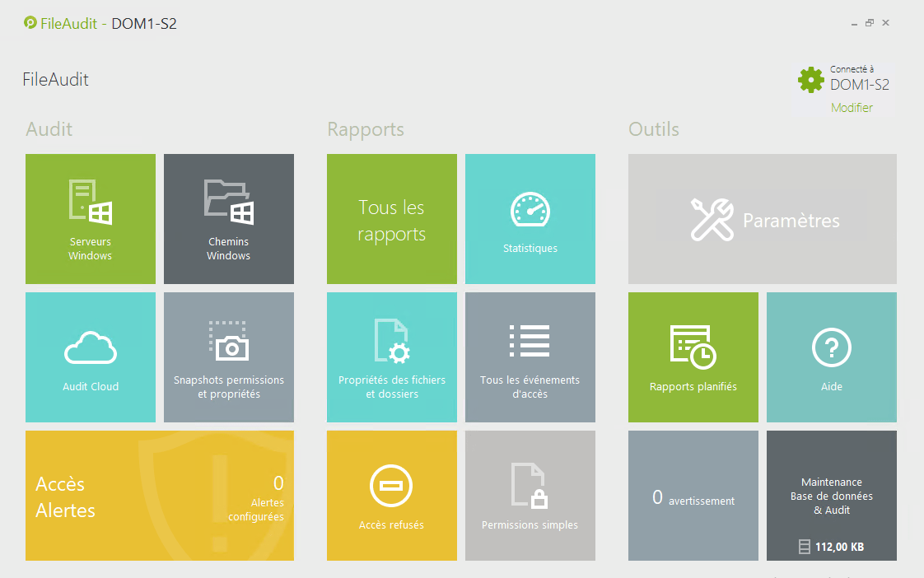
Task: Click the Accès refusés denied icon
Action: tap(391, 486)
